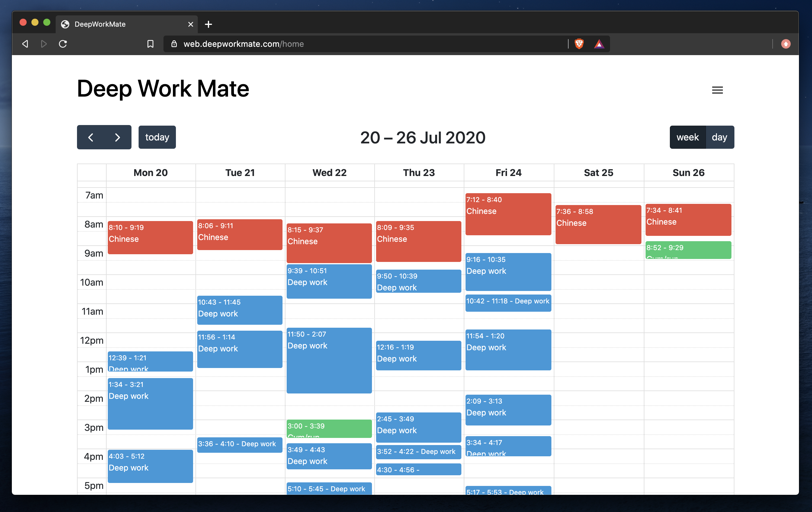
Task: Click the Sun 26 column header
Action: [x=689, y=173]
